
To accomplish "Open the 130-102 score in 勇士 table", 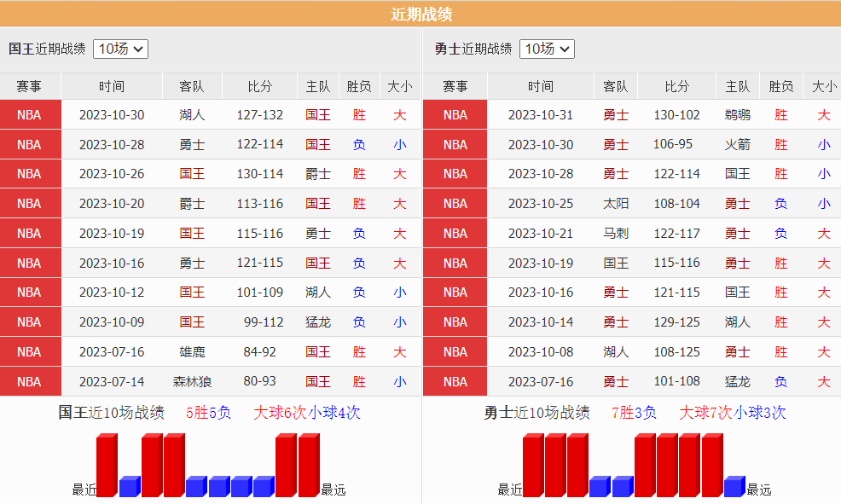I will tap(676, 115).
